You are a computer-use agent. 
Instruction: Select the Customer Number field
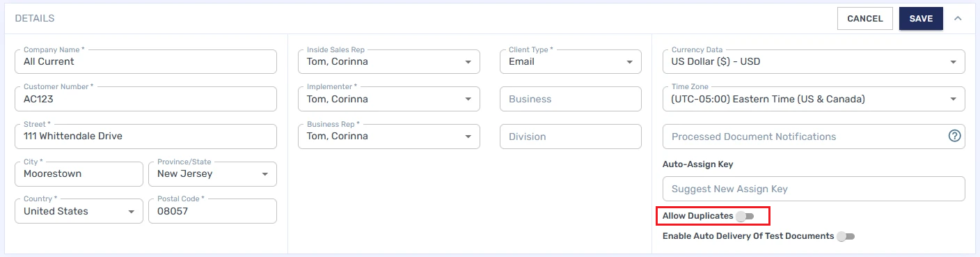click(x=145, y=99)
